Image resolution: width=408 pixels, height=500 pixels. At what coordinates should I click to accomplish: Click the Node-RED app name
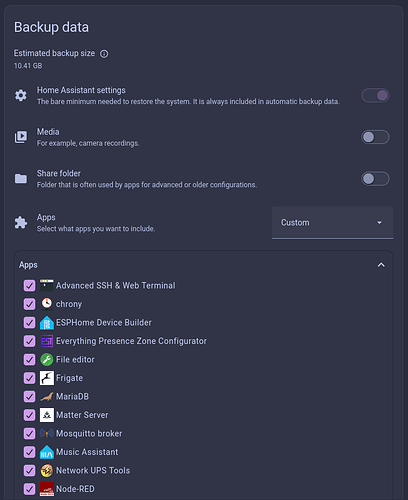point(75,489)
